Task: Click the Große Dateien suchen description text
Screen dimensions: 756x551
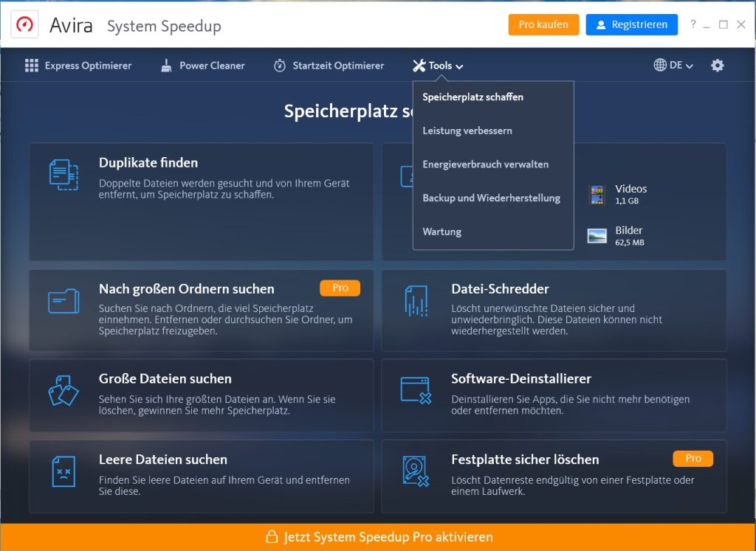Action: pos(217,404)
